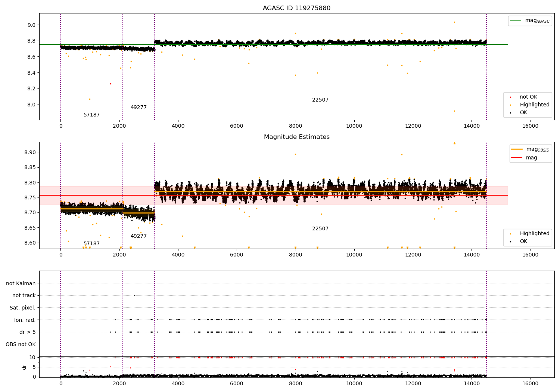Click the lone black point in "not track" row
560x392 pixels.
coord(134,295)
